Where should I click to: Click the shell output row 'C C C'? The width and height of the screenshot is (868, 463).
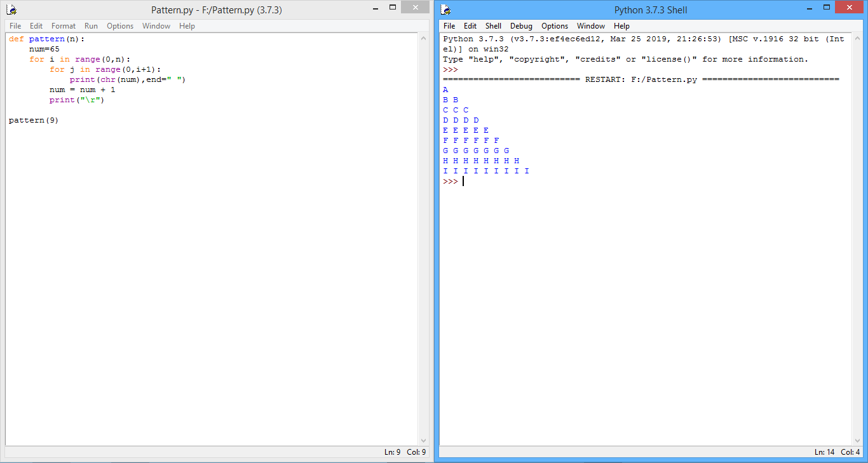[x=456, y=110]
